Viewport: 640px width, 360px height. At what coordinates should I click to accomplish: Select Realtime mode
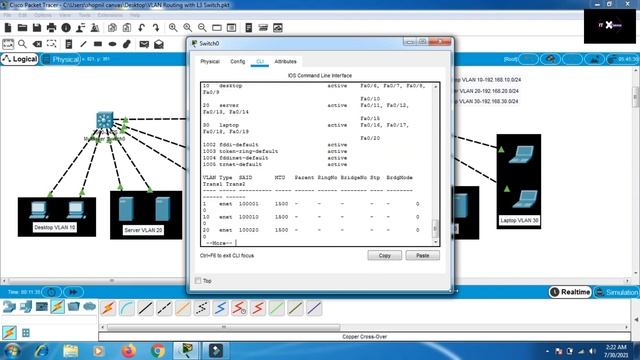(x=570, y=292)
